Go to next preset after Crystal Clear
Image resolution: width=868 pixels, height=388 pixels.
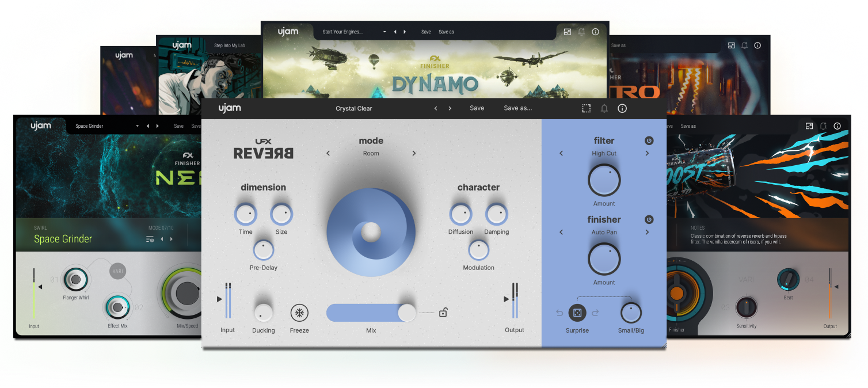pos(450,108)
